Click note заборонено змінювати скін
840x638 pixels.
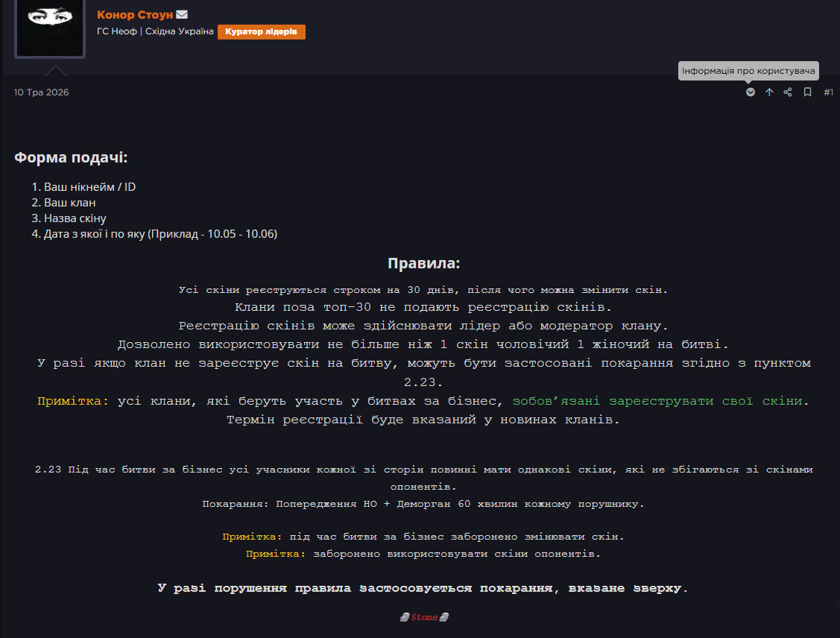tap(423, 537)
